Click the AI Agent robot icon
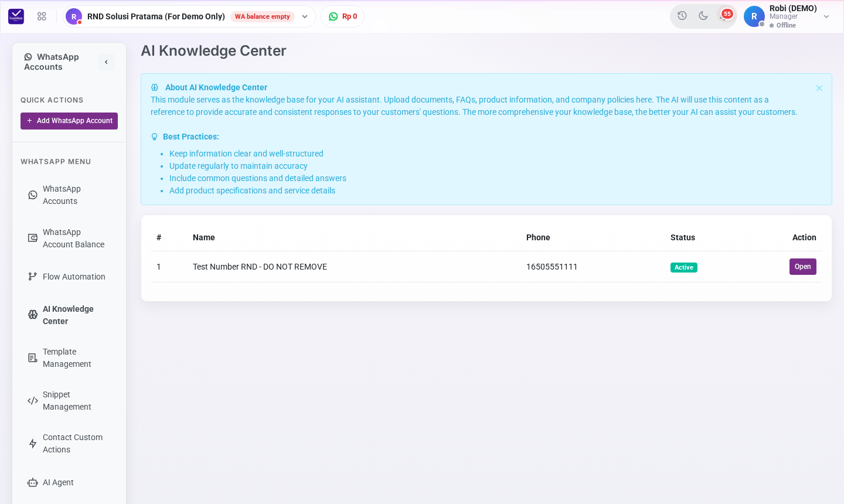Screen dimensions: 844x504 tap(33, 483)
